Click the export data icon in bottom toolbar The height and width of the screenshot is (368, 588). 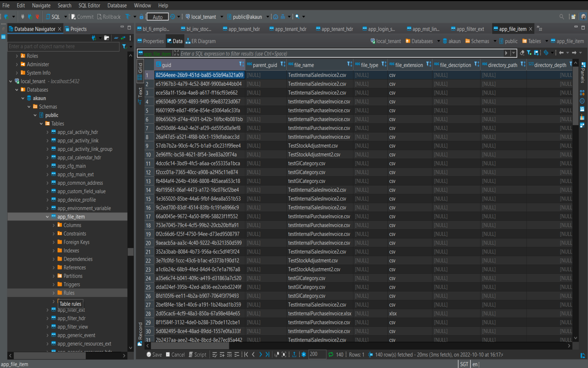tap(294, 355)
